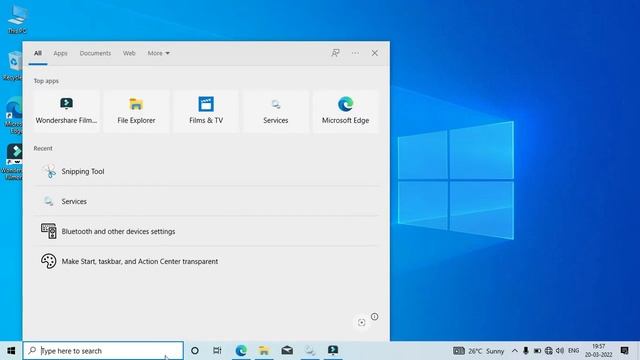Open File Explorer from the taskbar
The image size is (640, 360).
pos(264,351)
